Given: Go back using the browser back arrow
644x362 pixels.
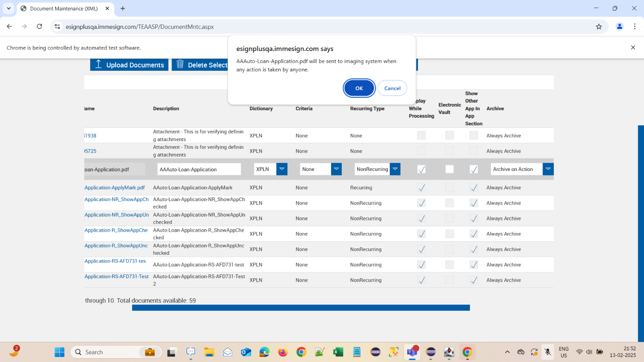Looking at the screenshot, I should pos(9,26).
